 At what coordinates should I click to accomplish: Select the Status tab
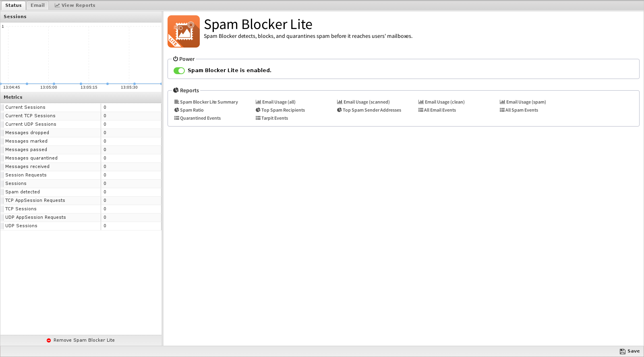[13, 5]
